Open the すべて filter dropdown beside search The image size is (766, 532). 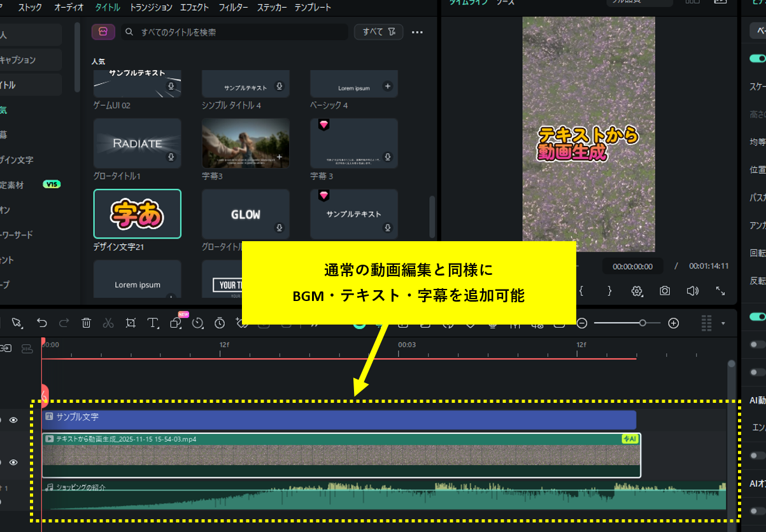(378, 31)
